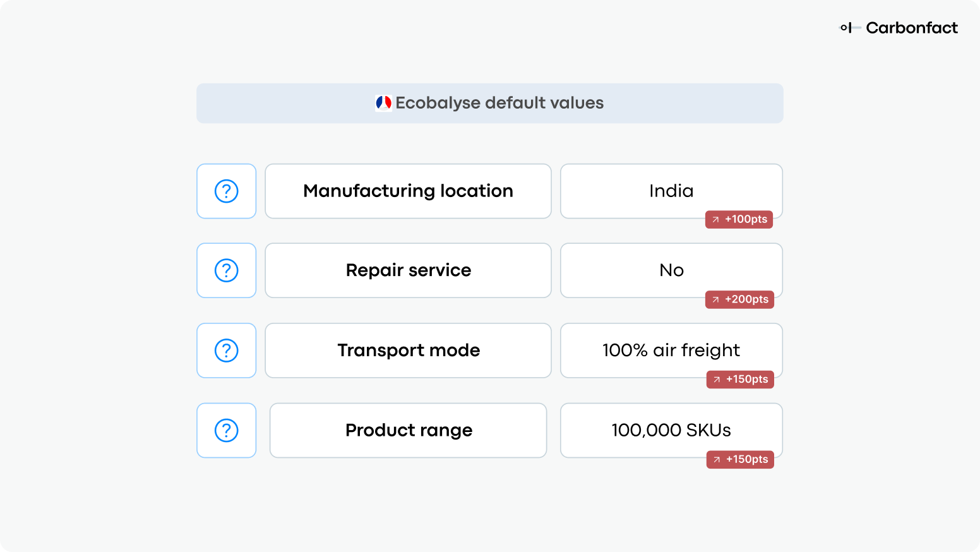Select the question mark icon for Transport mode
The height and width of the screenshot is (552, 980).
tap(226, 351)
